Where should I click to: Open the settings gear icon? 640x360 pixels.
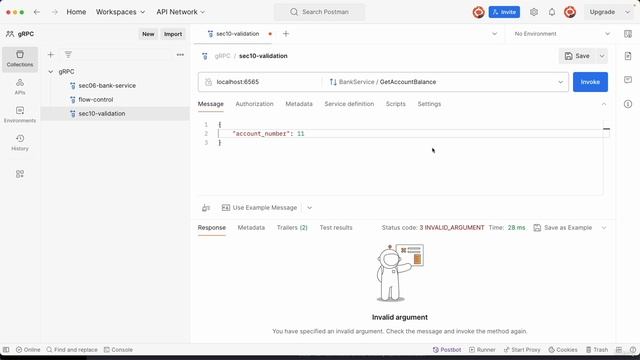pyautogui.click(x=534, y=12)
